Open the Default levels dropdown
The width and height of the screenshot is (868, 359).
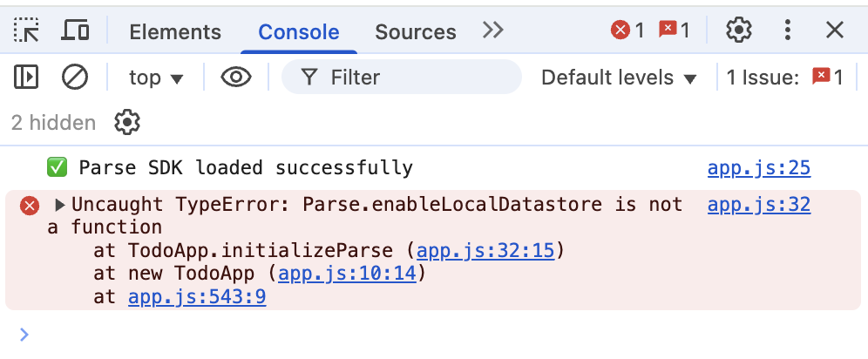coord(619,78)
